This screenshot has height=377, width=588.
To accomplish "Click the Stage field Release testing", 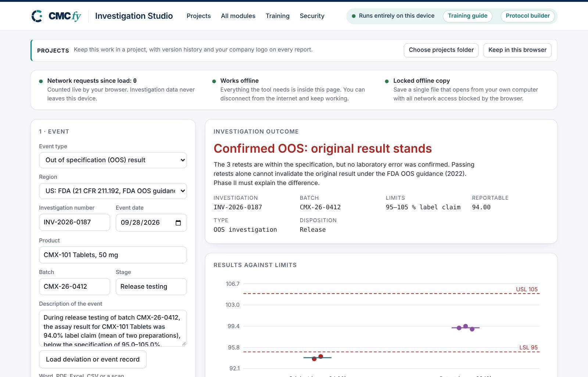I will click(151, 287).
